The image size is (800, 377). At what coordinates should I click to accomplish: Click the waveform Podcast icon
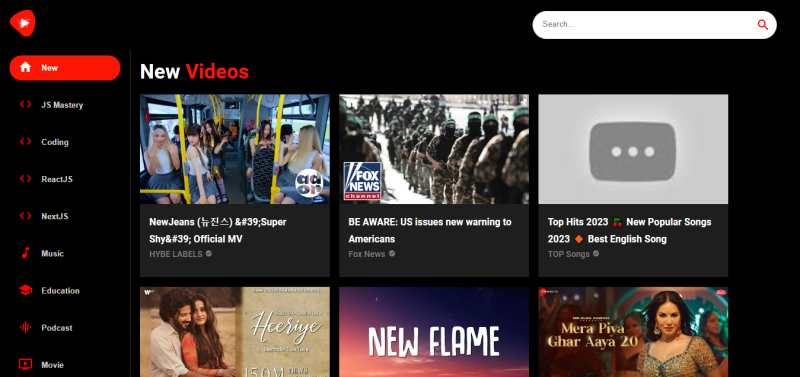[x=25, y=328]
